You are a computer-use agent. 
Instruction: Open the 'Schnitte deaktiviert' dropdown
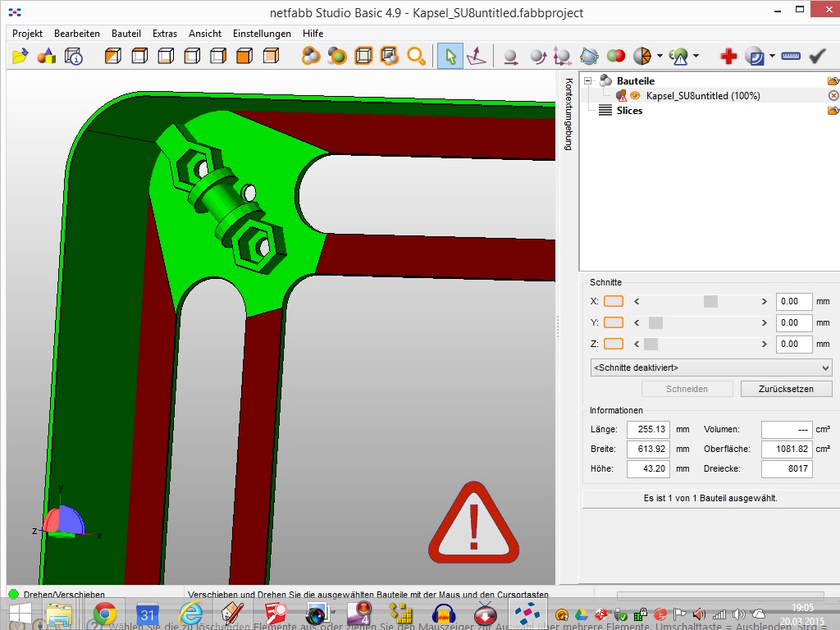click(x=710, y=367)
